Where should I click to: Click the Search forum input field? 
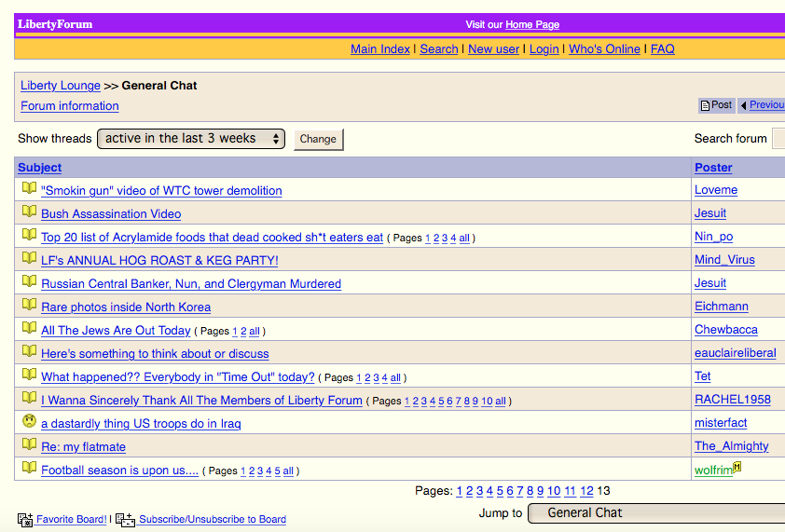point(778,139)
